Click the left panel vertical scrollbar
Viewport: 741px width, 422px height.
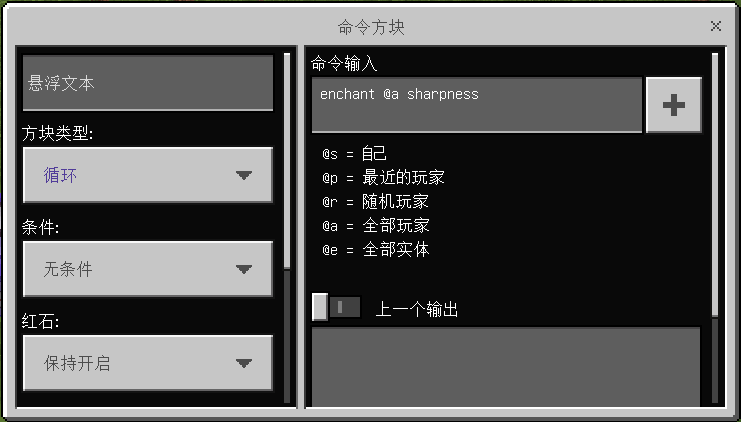287,161
